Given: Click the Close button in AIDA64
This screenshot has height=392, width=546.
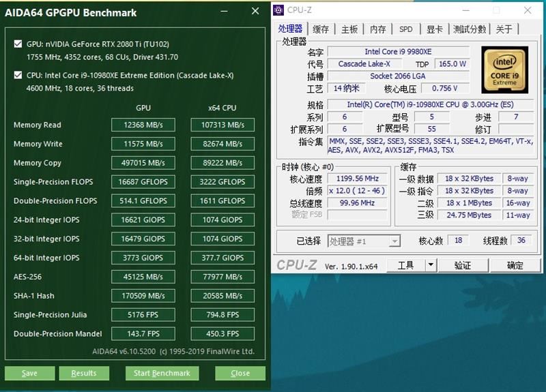Looking at the screenshot, I should [x=240, y=373].
